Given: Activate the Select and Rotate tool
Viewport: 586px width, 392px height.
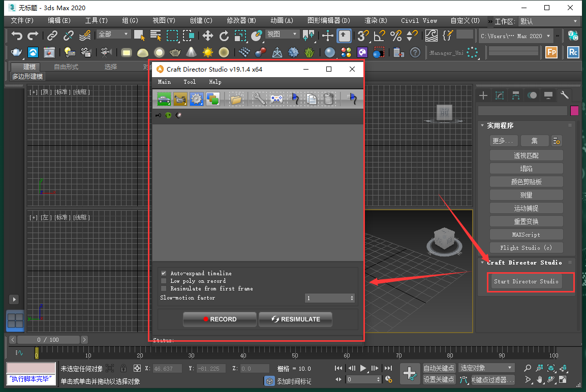Looking at the screenshot, I should (x=224, y=36).
